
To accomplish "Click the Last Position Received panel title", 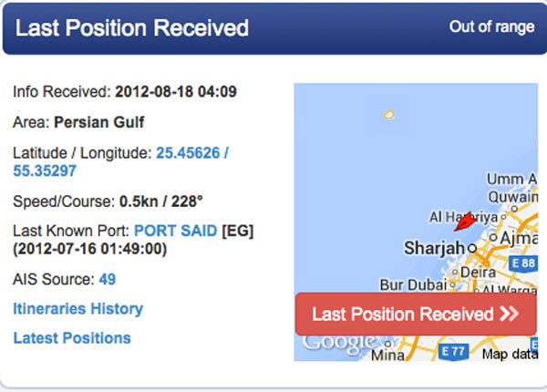I will click(132, 27).
